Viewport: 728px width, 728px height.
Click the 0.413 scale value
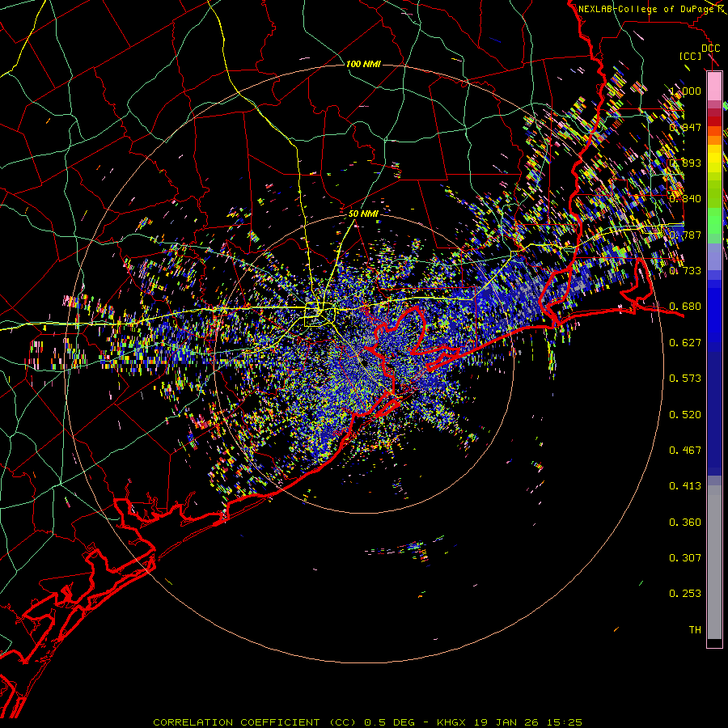tap(685, 486)
